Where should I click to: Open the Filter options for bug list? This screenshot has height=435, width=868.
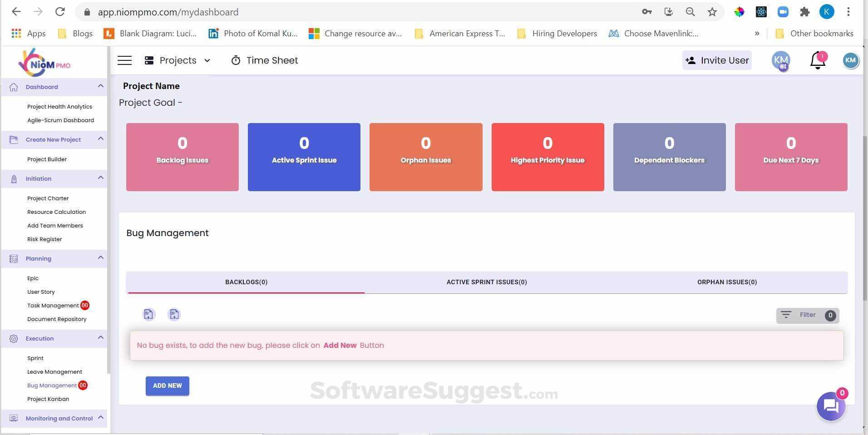coord(807,315)
